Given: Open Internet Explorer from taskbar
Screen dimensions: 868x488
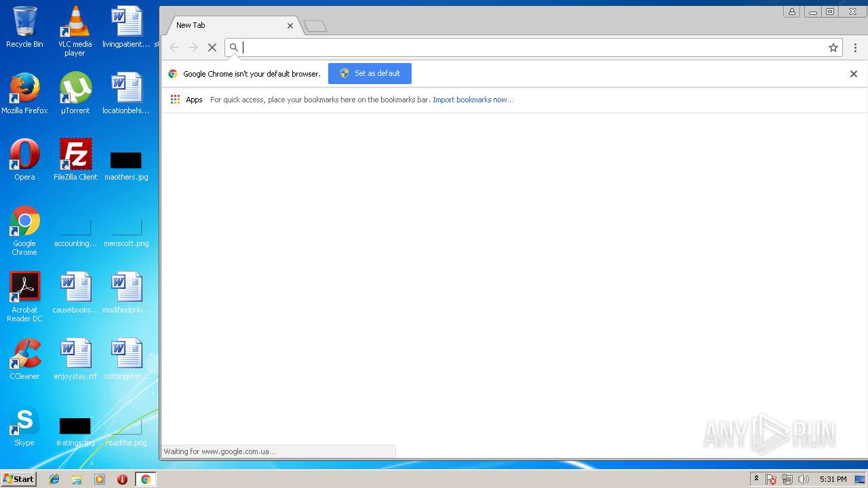Looking at the screenshot, I should tap(54, 479).
